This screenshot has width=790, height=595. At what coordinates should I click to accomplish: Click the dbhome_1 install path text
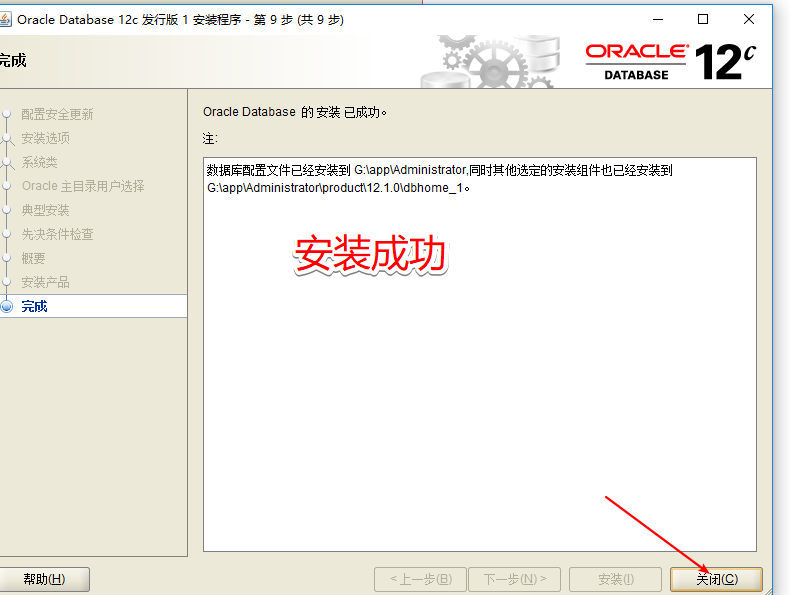pyautogui.click(x=338, y=188)
